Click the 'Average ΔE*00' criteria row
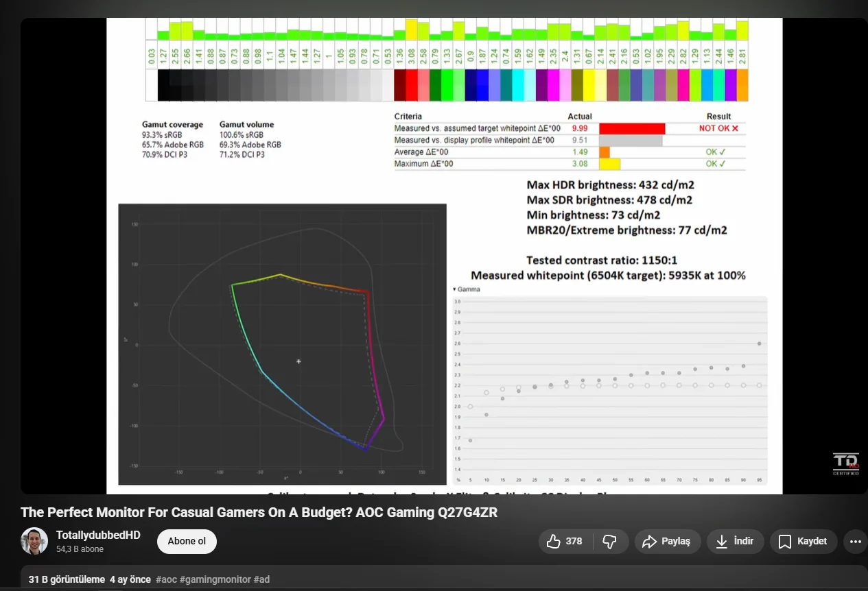Viewport: 868px width, 591px height. pos(571,152)
